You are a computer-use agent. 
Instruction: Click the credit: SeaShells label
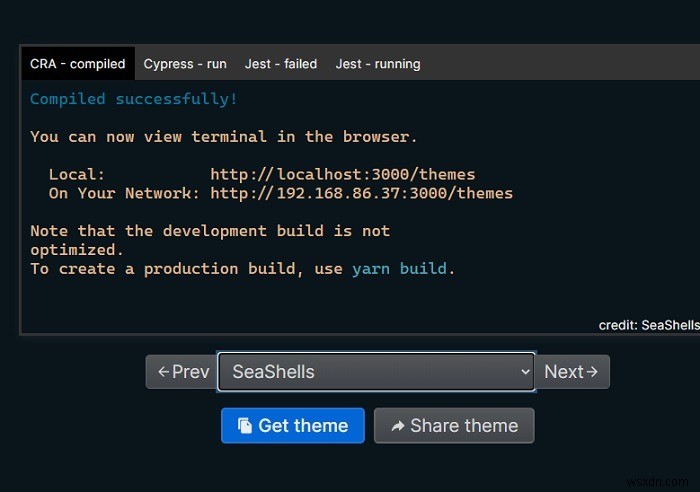tap(649, 325)
